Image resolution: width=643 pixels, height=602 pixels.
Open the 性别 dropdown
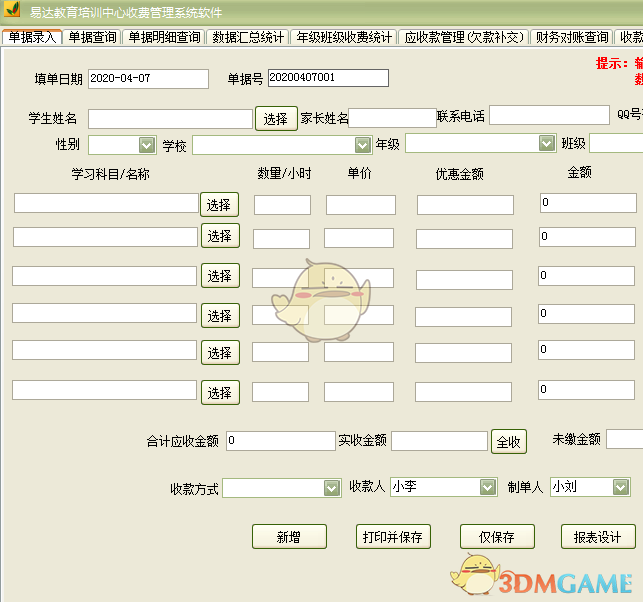pos(122,145)
